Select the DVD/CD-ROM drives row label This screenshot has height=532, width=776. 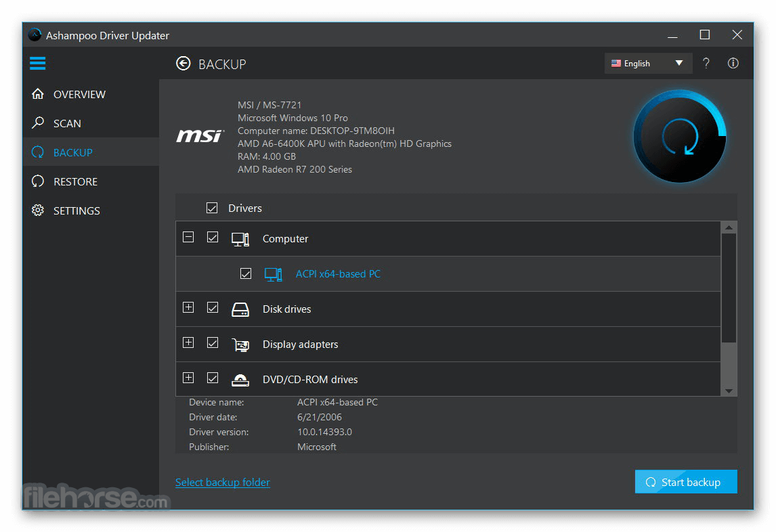click(x=310, y=379)
